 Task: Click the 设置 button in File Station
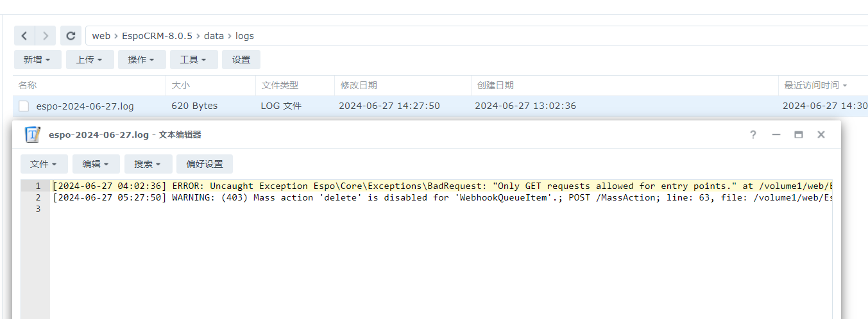tap(241, 60)
